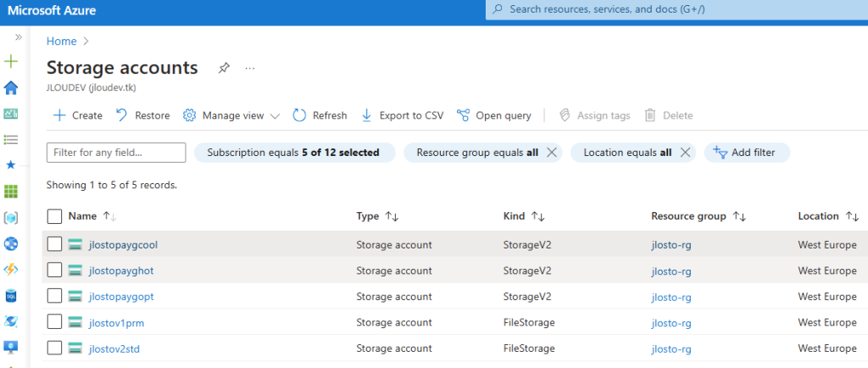Click Export to CSV

403,115
